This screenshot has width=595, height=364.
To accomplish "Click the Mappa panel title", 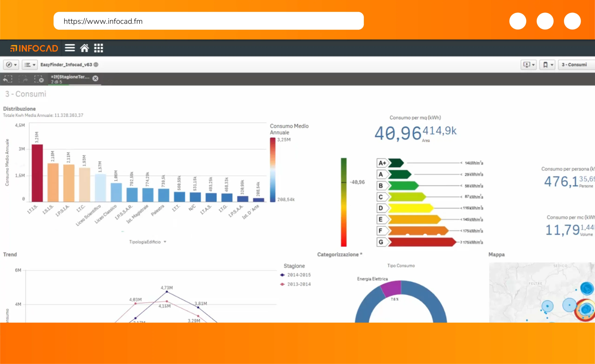I will pyautogui.click(x=496, y=254).
